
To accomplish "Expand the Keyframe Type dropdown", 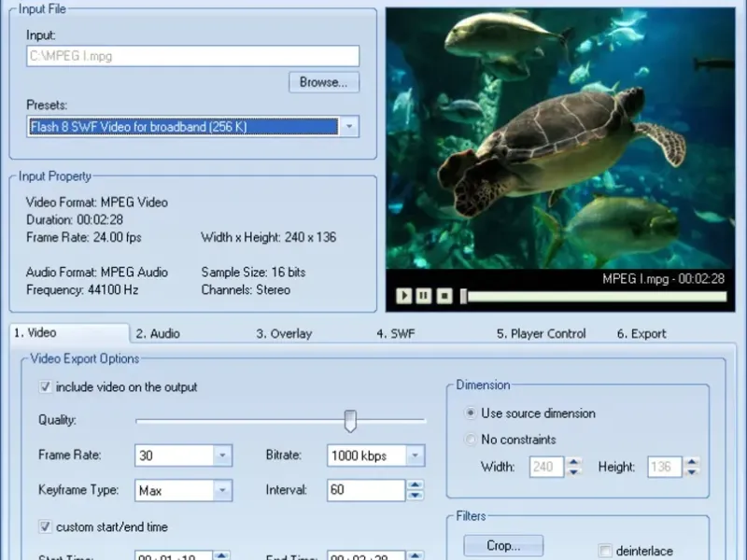I will click(x=222, y=490).
